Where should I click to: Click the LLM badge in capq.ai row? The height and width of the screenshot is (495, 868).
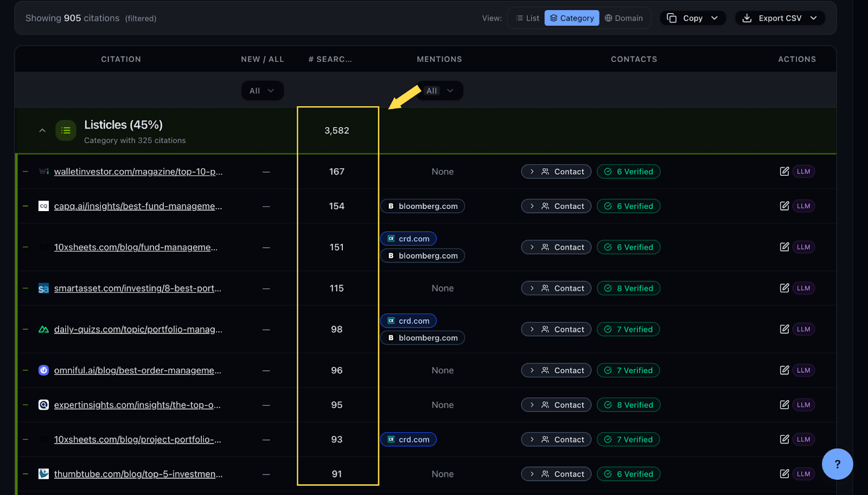(x=803, y=206)
